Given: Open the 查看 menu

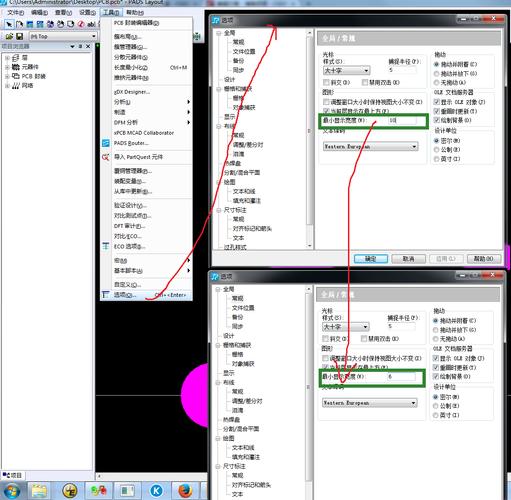Looking at the screenshot, I should 63,12.
